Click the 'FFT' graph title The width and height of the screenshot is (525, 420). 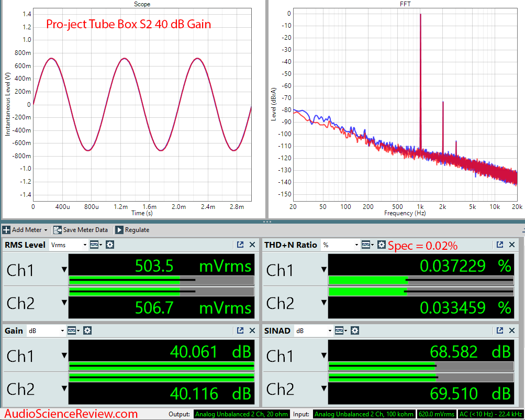(405, 4)
